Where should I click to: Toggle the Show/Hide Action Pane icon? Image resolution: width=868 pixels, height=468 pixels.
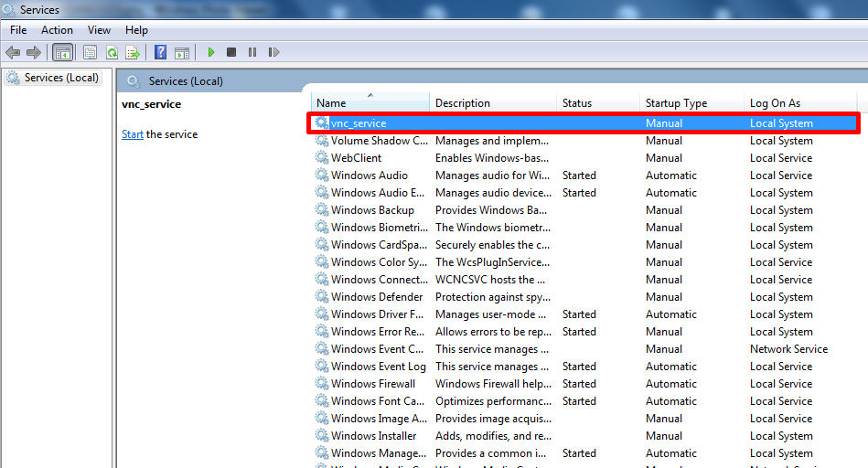point(182,53)
